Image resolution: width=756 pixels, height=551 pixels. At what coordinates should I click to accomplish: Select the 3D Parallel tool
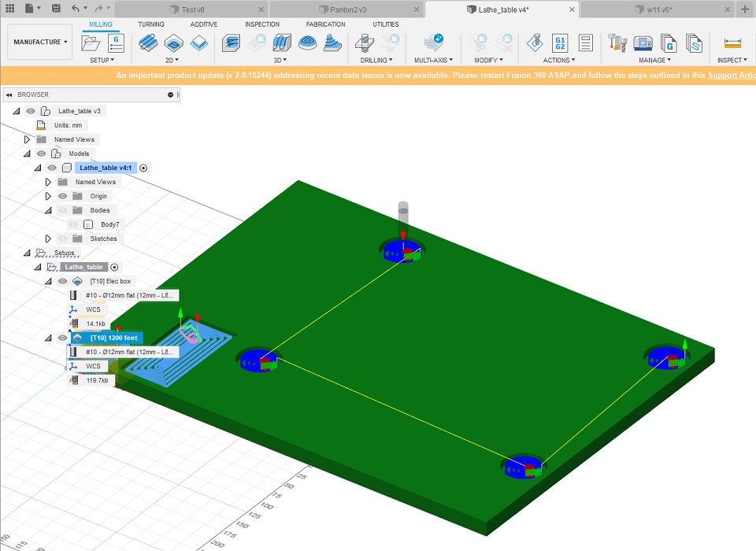(282, 43)
